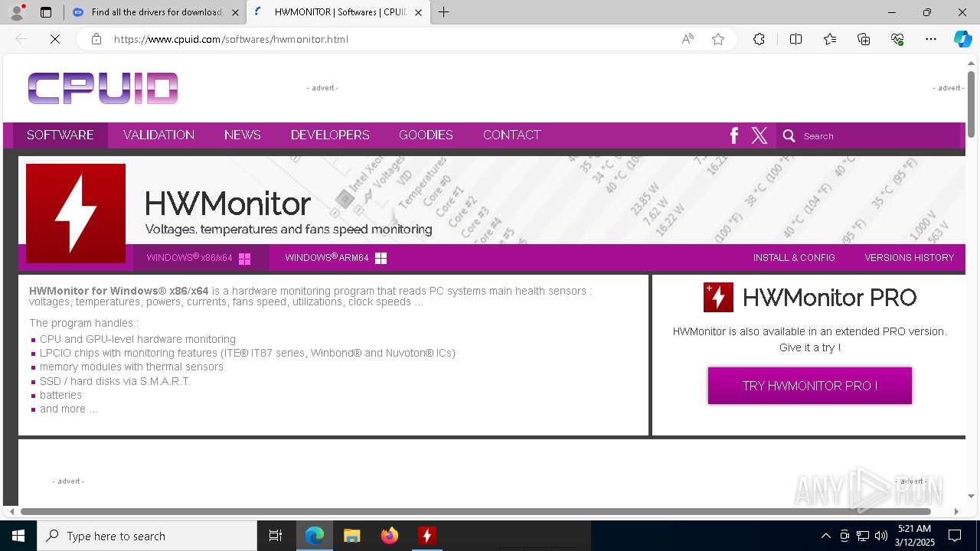This screenshot has width=980, height=551.
Task: Open the Favorites list icon
Action: point(830,39)
